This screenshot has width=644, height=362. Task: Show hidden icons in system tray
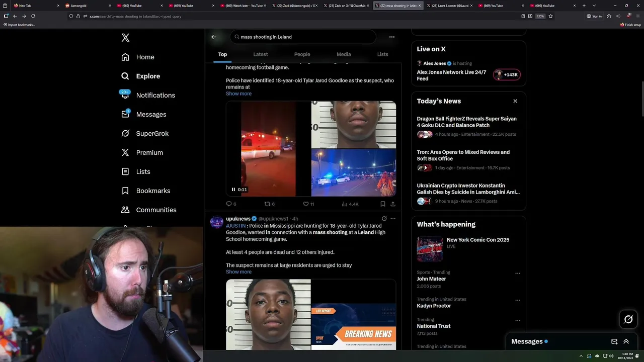(x=581, y=356)
